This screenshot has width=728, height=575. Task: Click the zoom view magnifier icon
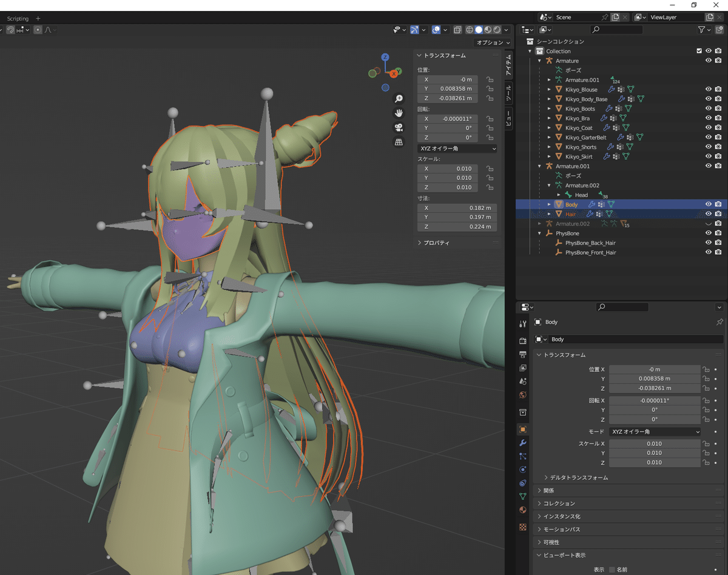(399, 99)
